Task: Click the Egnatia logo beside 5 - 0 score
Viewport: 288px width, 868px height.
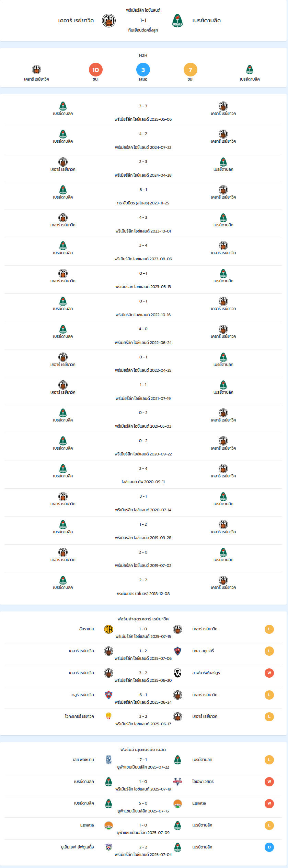Action: coord(177,803)
